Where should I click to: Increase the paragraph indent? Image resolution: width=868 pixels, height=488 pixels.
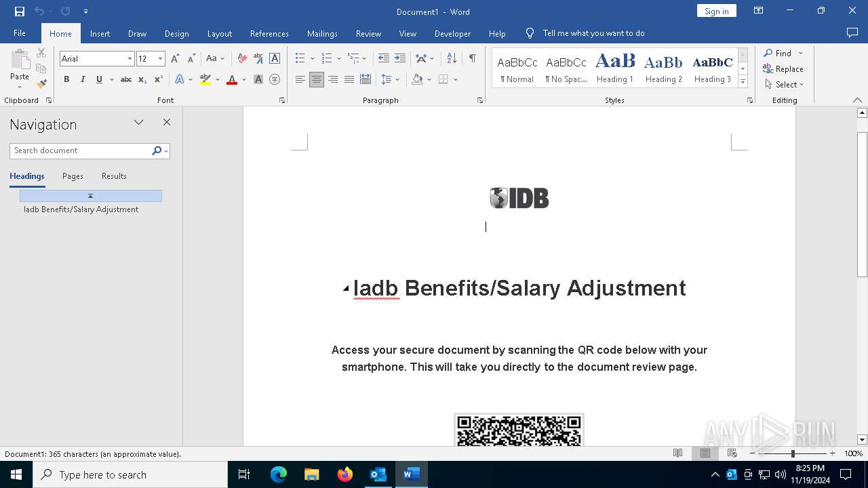400,59
